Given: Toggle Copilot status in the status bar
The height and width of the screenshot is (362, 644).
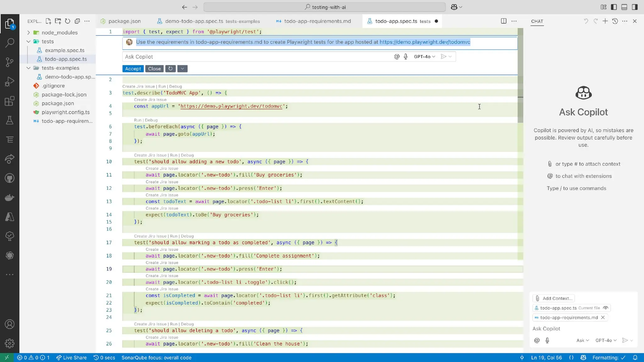Looking at the screenshot, I should [x=583, y=358].
